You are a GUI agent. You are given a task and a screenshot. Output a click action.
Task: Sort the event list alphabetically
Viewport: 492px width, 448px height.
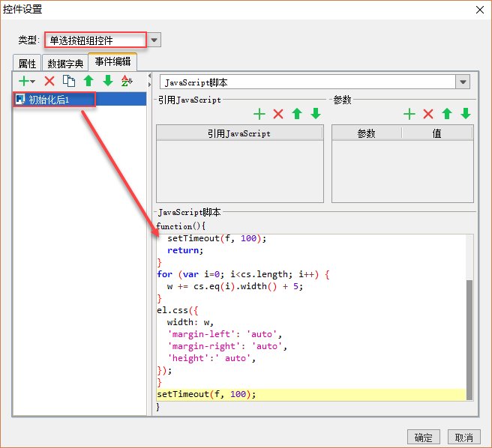tap(127, 81)
